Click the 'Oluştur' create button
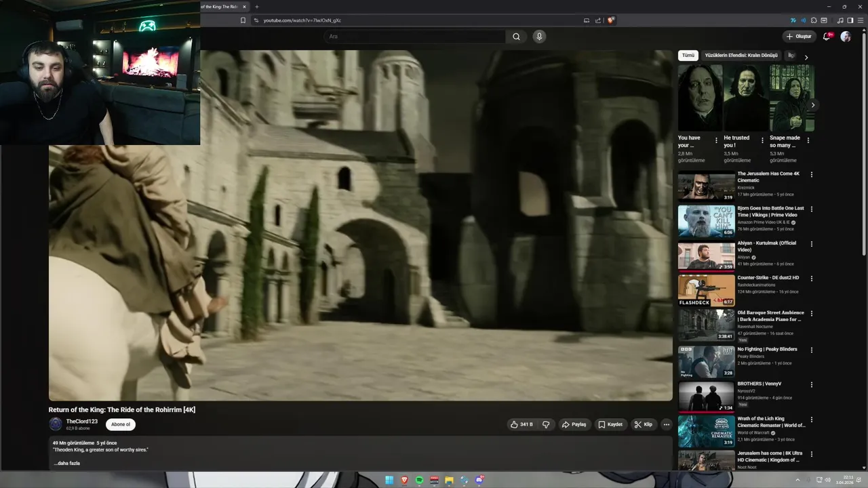Viewport: 868px width, 488px height. tap(799, 37)
